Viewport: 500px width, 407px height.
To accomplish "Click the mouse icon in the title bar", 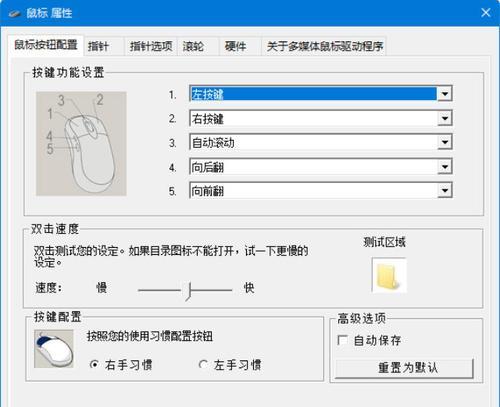I will click(x=15, y=14).
